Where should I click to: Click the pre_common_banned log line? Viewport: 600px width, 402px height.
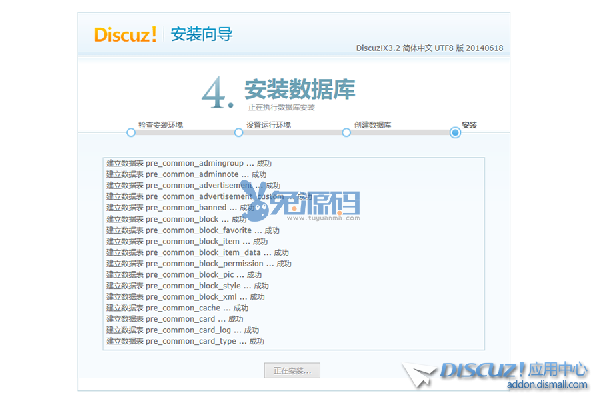pyautogui.click(x=180, y=208)
